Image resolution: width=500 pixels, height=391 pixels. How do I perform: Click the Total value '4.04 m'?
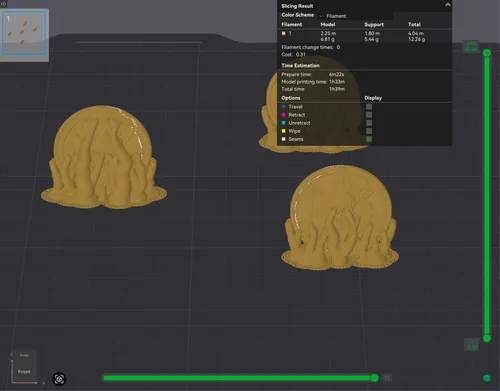[x=416, y=33]
